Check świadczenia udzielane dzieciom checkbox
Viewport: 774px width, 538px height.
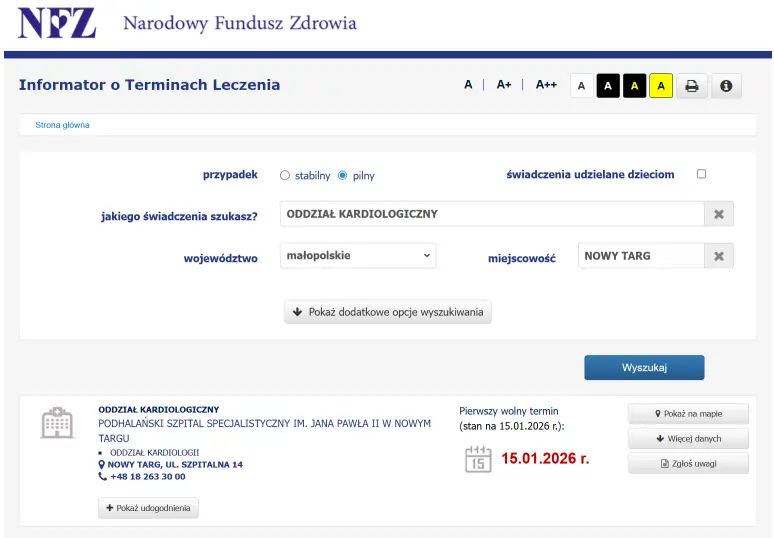701,174
